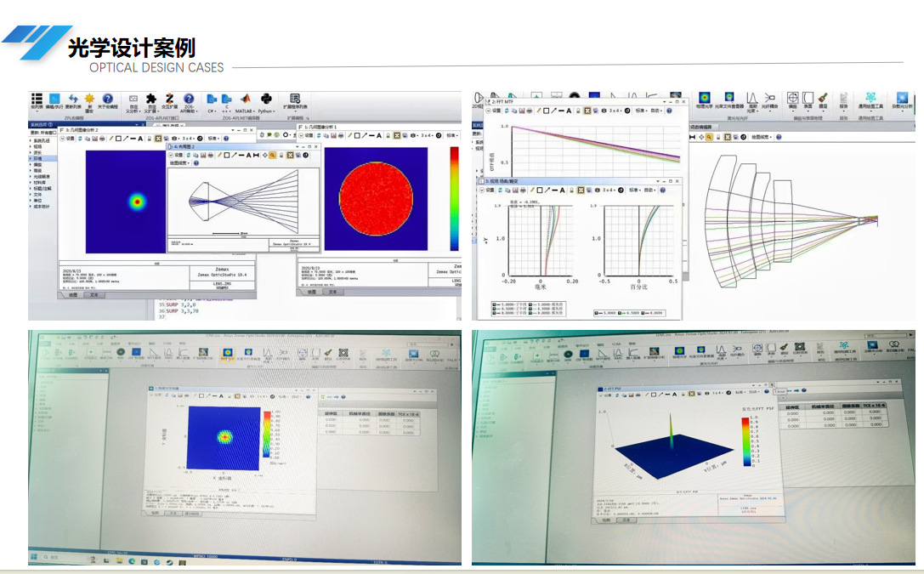Screen dimensions: 924x574
Task: Switch to 绘图 tab in FFT PSF window
Action: (606, 520)
